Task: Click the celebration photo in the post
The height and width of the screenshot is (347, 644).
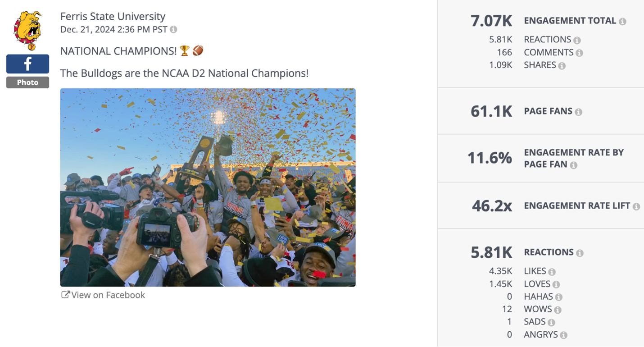Action: (x=207, y=187)
